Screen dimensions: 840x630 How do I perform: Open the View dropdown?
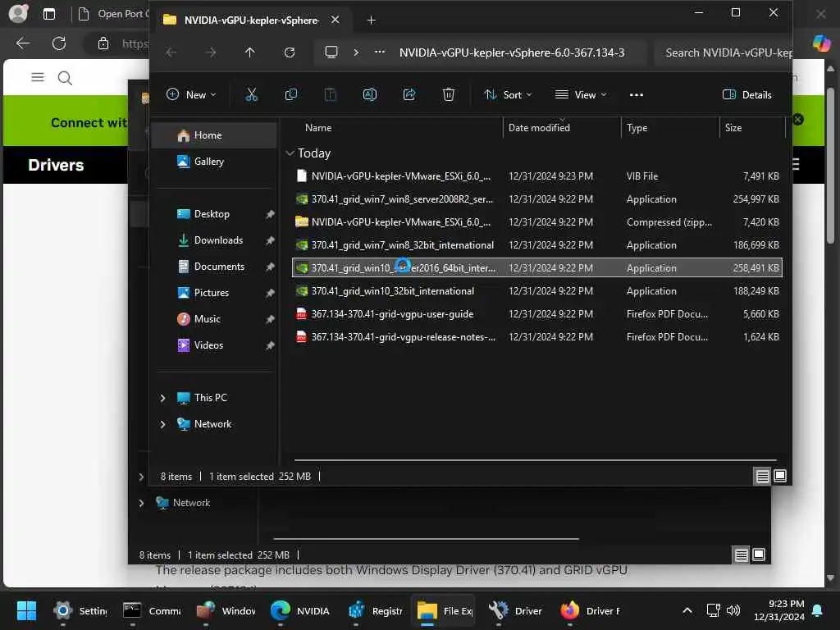coord(581,95)
